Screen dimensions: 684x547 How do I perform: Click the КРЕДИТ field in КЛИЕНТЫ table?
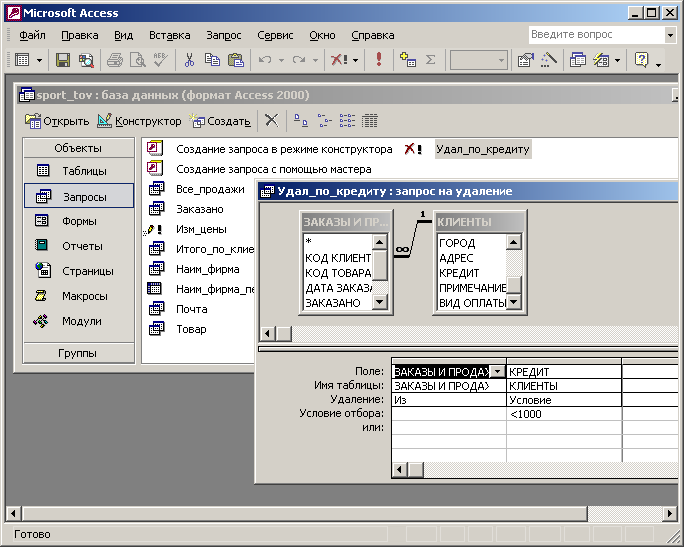[x=459, y=273]
